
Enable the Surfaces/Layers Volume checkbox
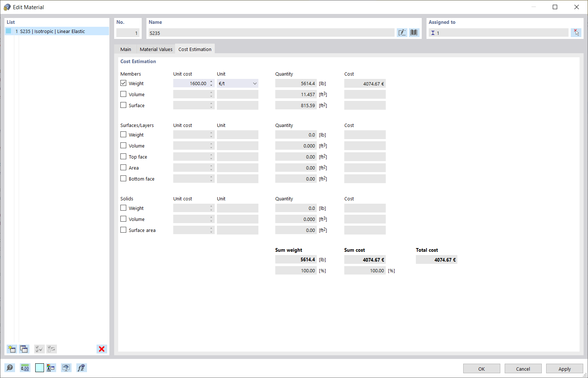click(x=123, y=146)
